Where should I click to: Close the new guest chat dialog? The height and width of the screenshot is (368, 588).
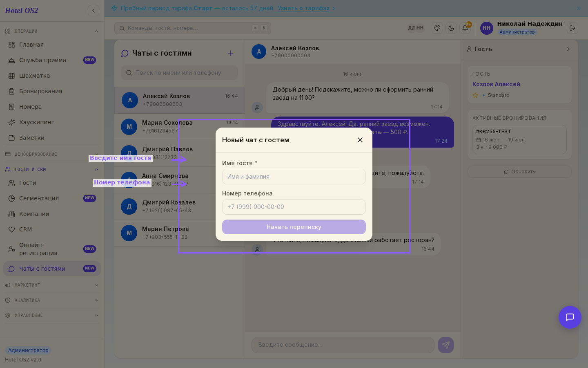(x=360, y=140)
